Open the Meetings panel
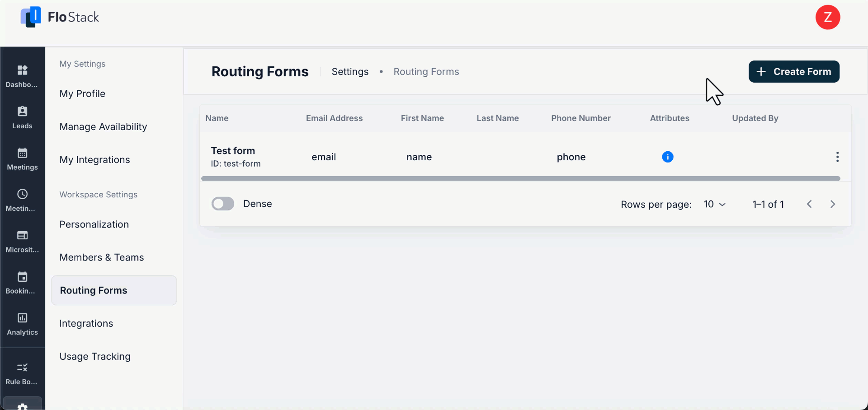 click(22, 158)
